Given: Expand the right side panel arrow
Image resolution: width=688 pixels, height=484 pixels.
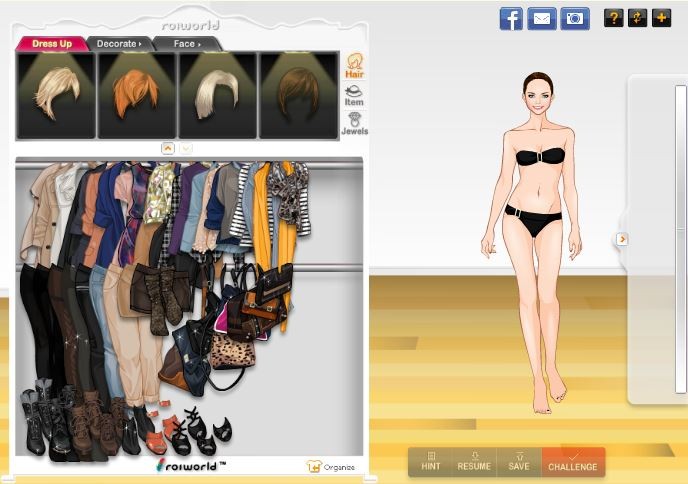Looking at the screenshot, I should point(622,239).
